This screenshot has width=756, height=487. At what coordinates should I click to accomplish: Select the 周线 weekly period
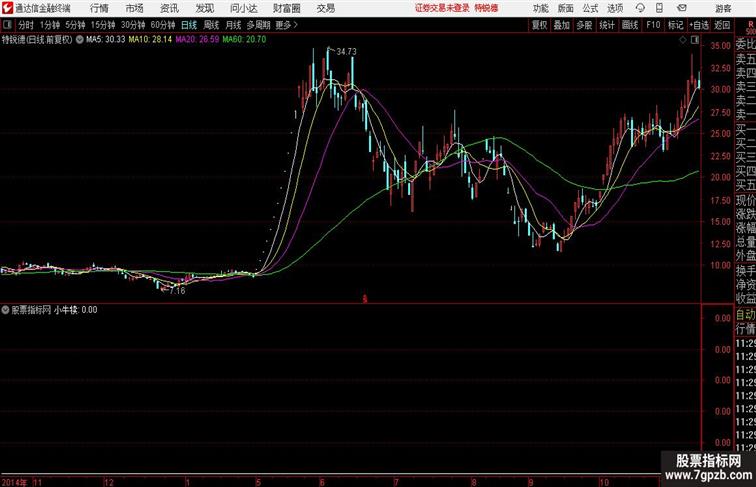(211, 25)
